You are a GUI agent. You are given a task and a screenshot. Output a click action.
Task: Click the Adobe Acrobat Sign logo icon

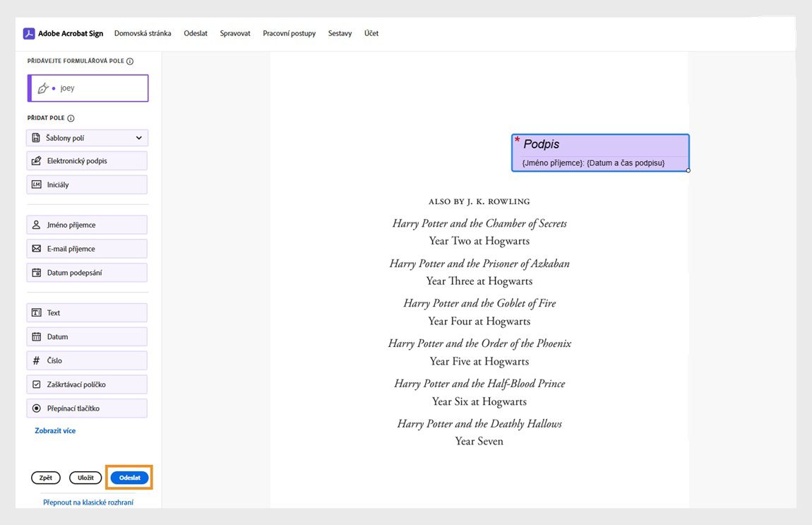29,34
